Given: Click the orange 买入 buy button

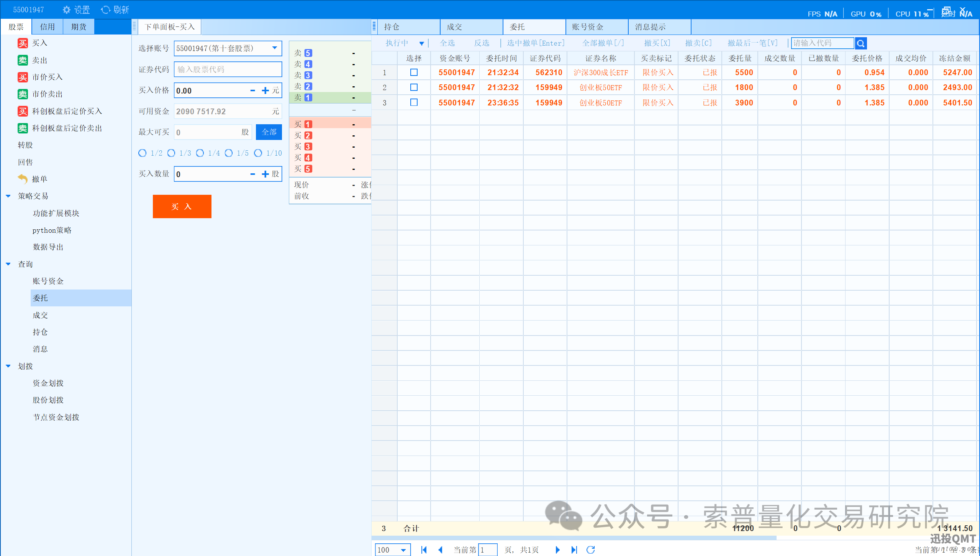Looking at the screenshot, I should pos(182,206).
